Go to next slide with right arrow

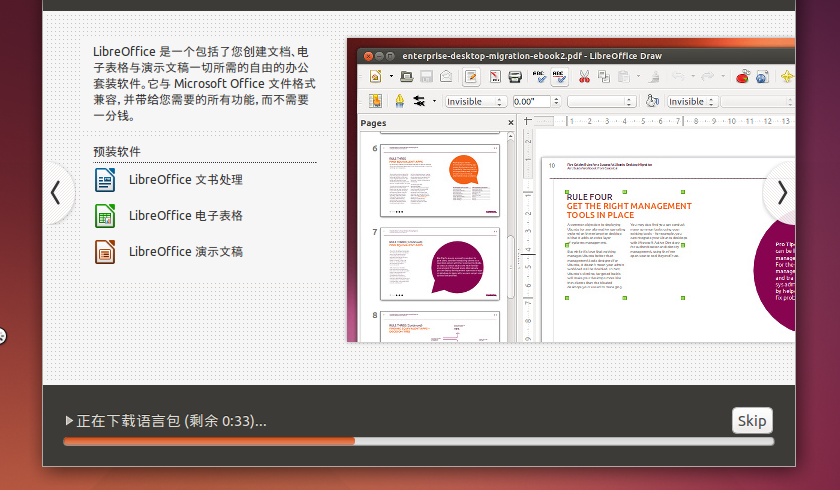pyautogui.click(x=781, y=193)
